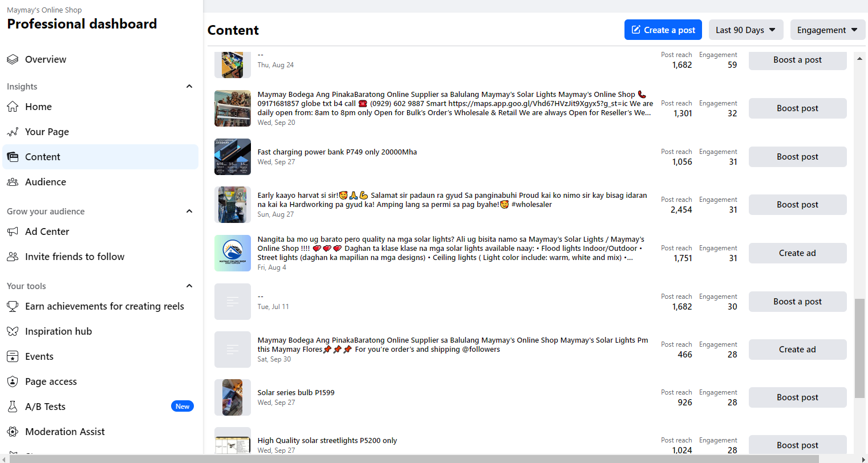868x463 pixels.
Task: Click the Inspiration hub butterfly icon
Action: [x=13, y=331]
